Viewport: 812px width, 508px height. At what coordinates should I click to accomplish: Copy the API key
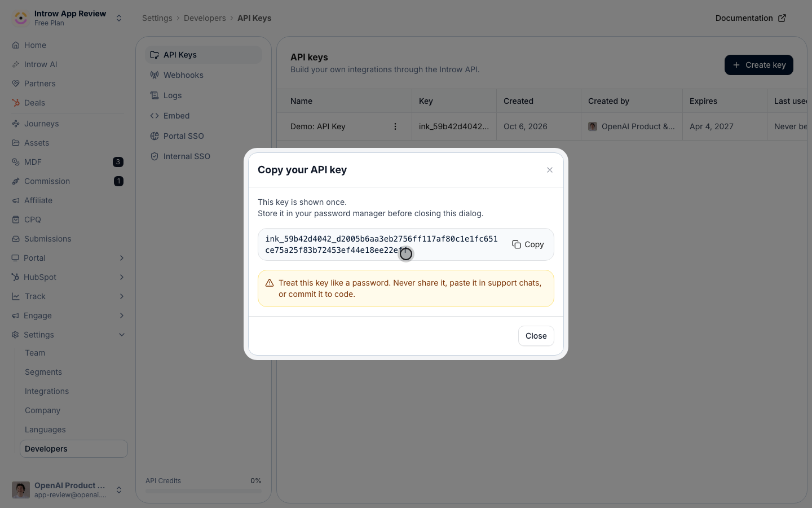(x=528, y=244)
